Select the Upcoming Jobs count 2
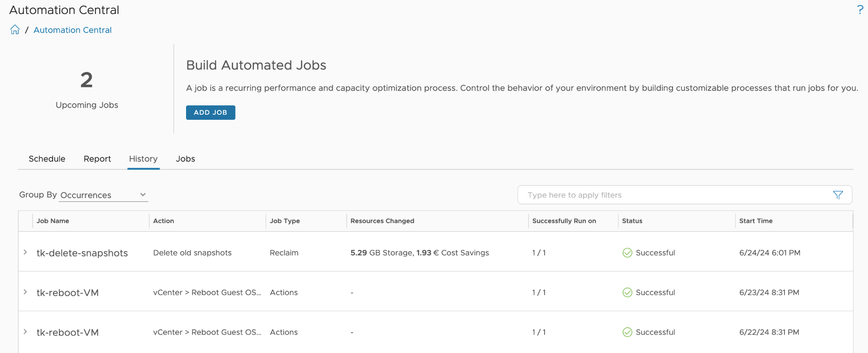The height and width of the screenshot is (353, 868). (x=86, y=80)
